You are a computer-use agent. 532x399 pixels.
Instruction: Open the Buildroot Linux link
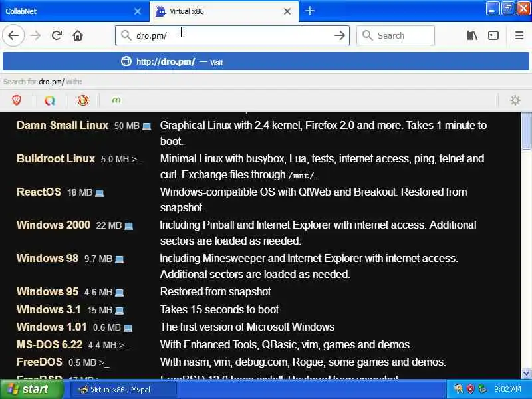point(56,159)
